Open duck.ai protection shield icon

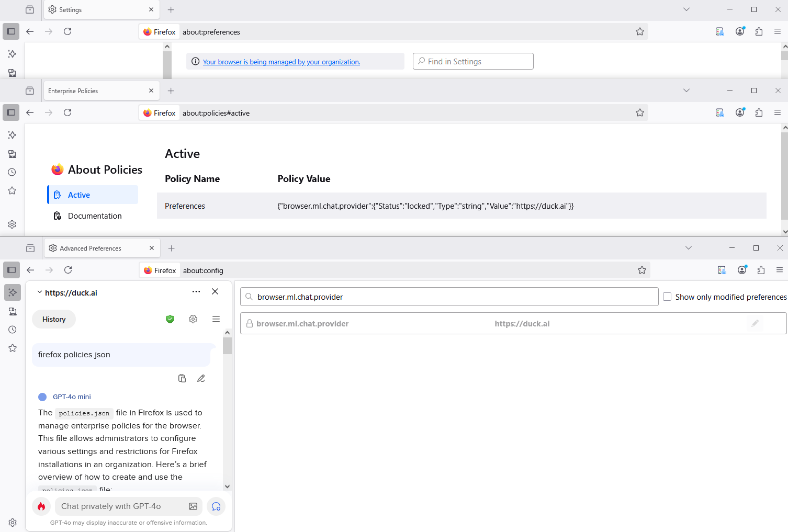pos(170,319)
